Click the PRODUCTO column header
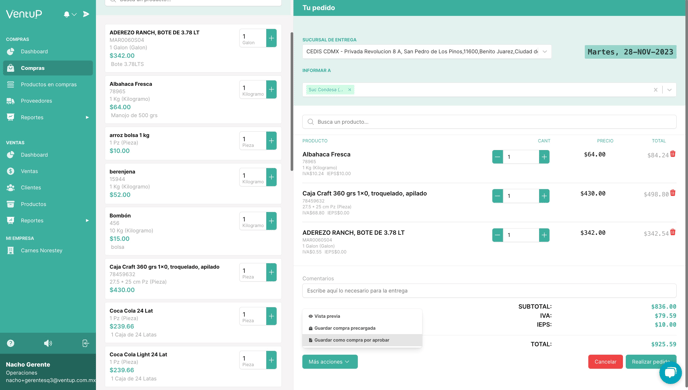Viewport: 688px width, 390px height. (315, 141)
